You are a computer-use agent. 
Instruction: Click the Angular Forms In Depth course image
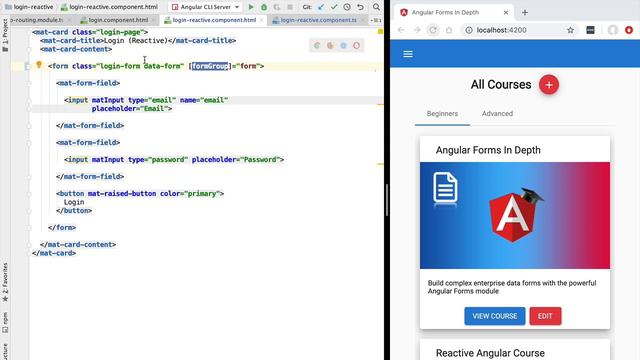point(515,216)
